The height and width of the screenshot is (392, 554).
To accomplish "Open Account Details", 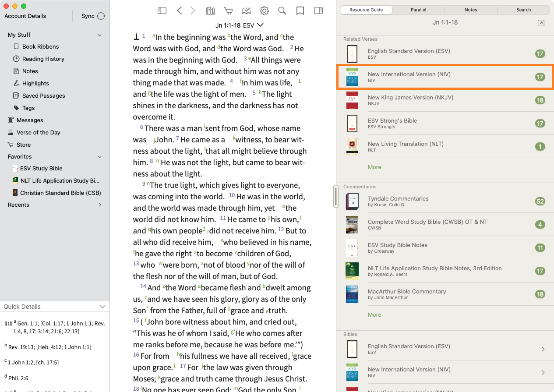I will point(25,16).
